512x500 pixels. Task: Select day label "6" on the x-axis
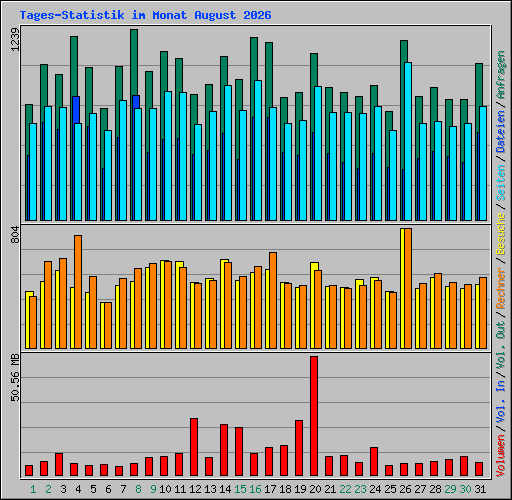point(108,489)
